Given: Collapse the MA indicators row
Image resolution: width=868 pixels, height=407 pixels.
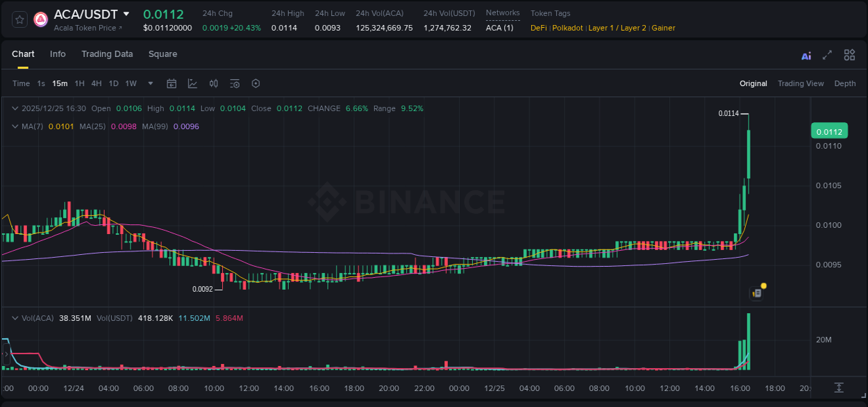Looking at the screenshot, I should coord(15,126).
